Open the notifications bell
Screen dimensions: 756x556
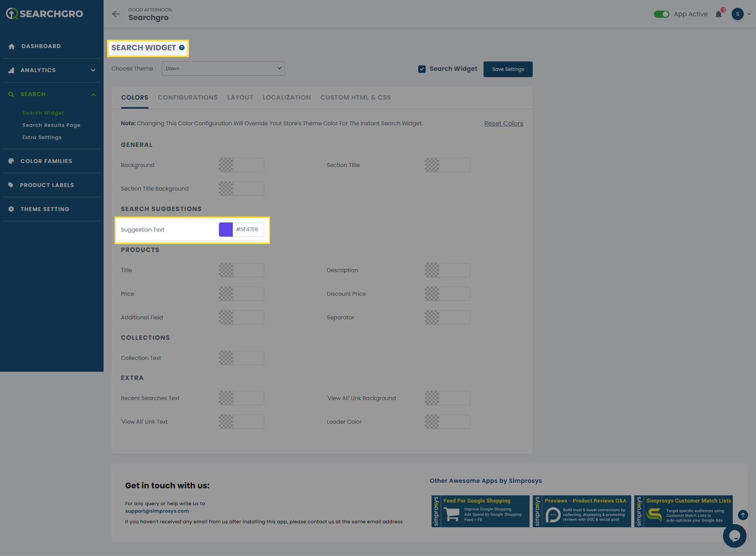pyautogui.click(x=719, y=15)
